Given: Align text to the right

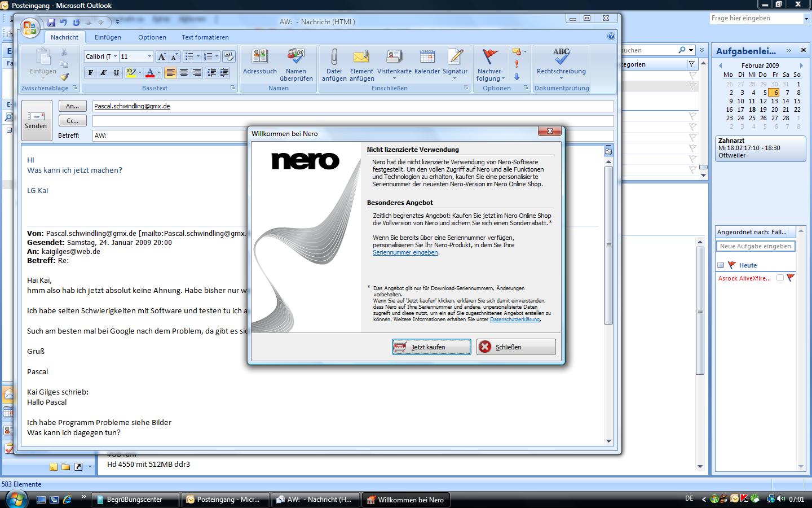Looking at the screenshot, I should pos(196,73).
